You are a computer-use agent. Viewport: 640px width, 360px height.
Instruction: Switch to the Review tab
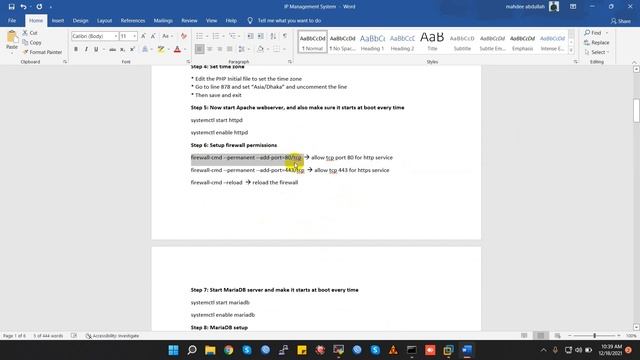pyautogui.click(x=189, y=20)
